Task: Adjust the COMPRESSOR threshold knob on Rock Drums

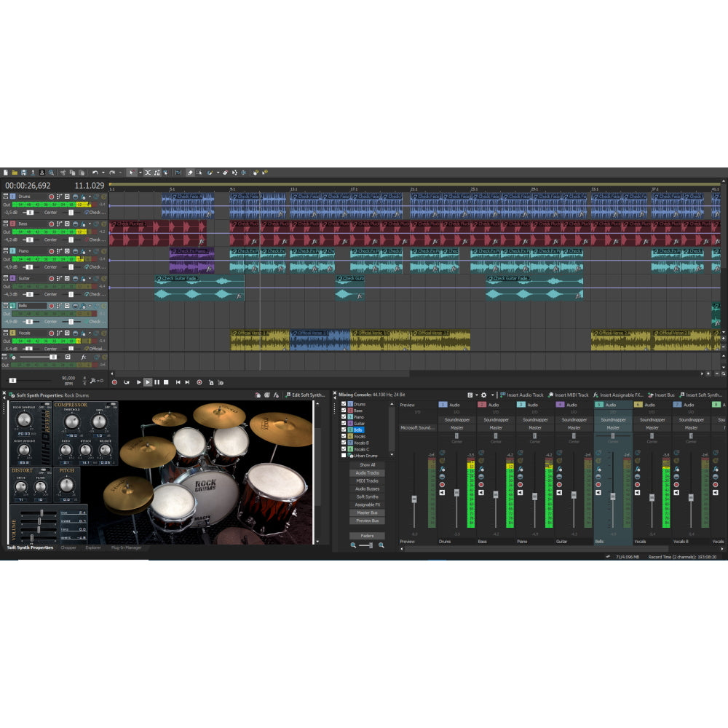Action: coord(72,422)
